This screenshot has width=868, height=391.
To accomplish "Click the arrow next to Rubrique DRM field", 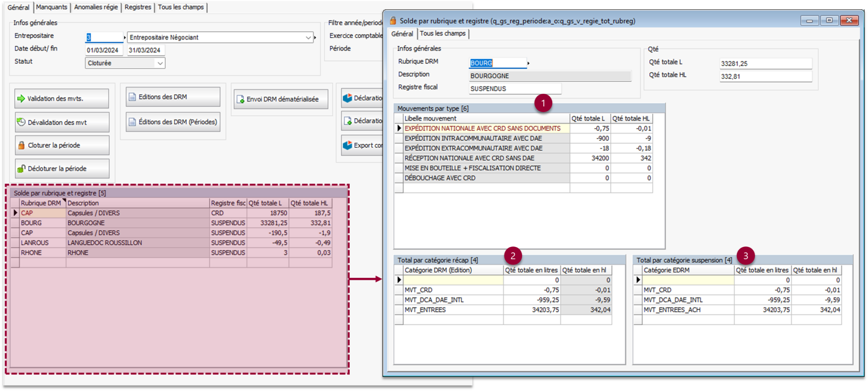I will (x=529, y=63).
